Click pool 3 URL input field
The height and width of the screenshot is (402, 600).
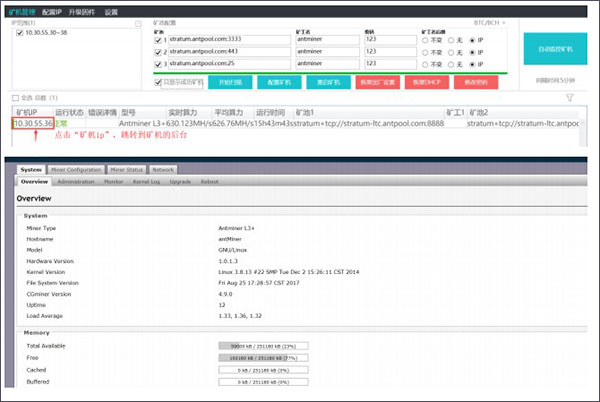point(229,64)
